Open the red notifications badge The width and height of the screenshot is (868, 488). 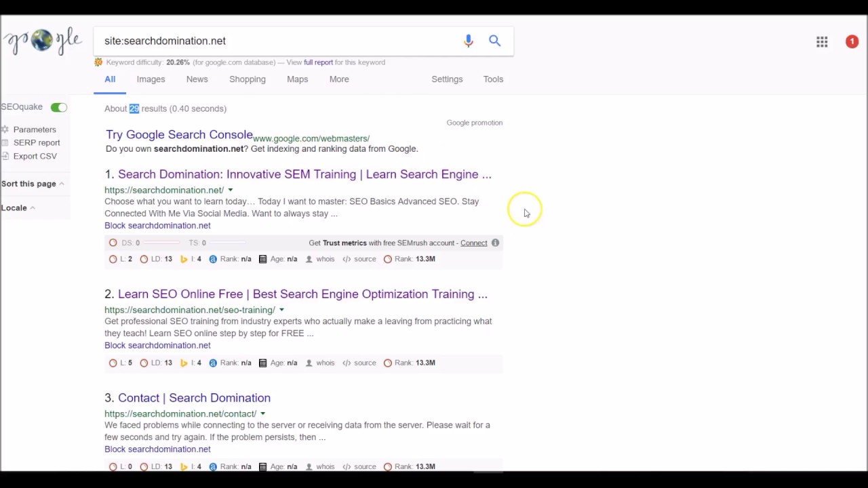tap(852, 42)
